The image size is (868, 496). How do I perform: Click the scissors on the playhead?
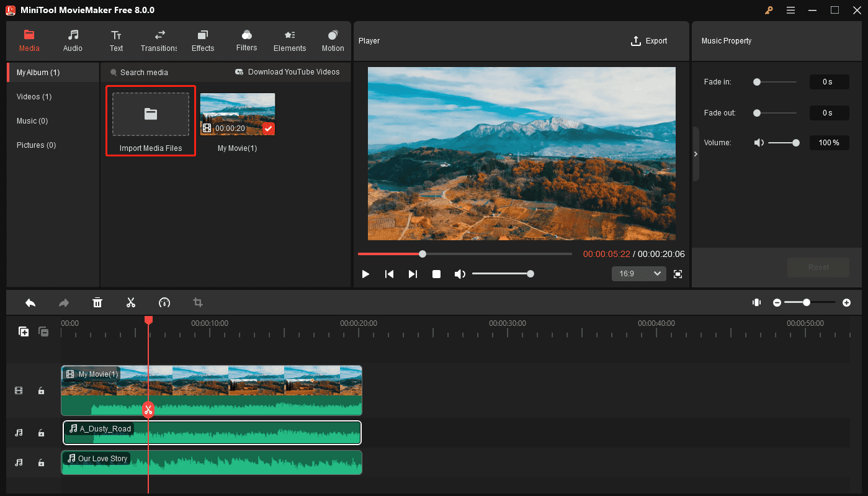(x=148, y=409)
